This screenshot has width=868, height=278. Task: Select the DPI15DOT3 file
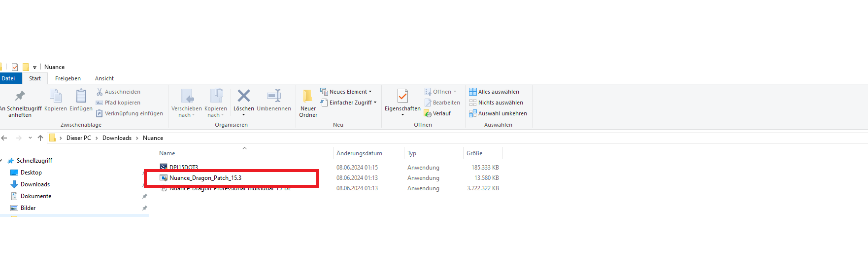[x=183, y=168]
